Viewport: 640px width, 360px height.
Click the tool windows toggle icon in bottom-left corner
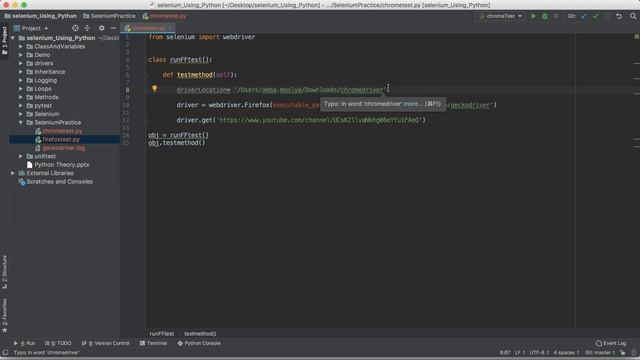5,353
